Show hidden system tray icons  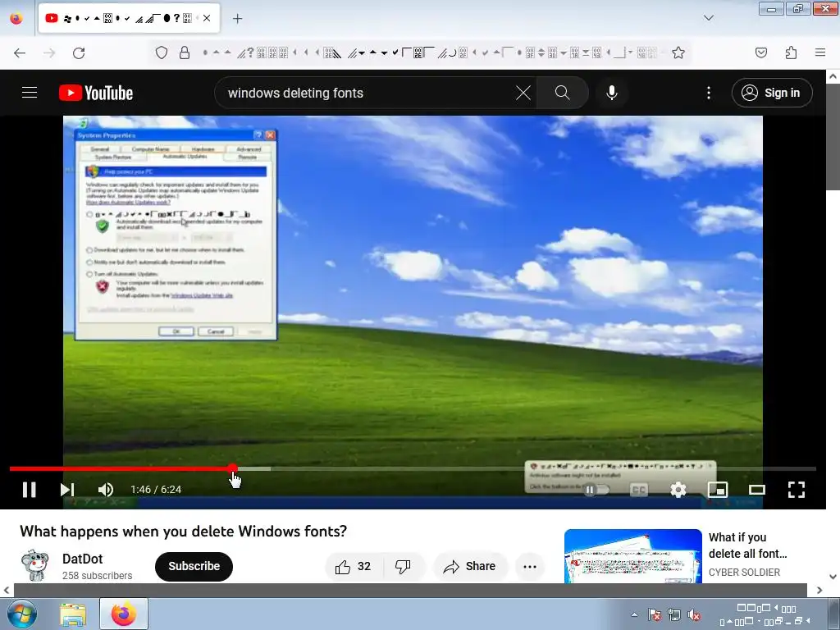(x=634, y=615)
